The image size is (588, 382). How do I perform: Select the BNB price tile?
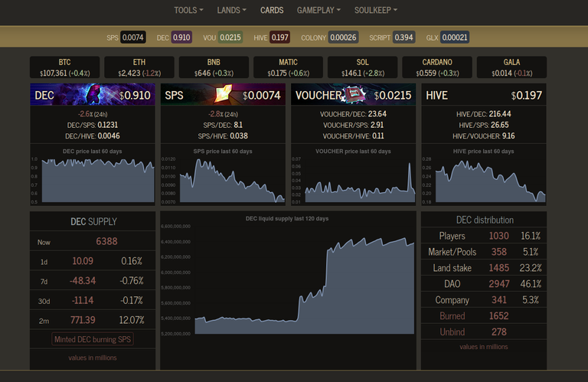click(x=214, y=67)
